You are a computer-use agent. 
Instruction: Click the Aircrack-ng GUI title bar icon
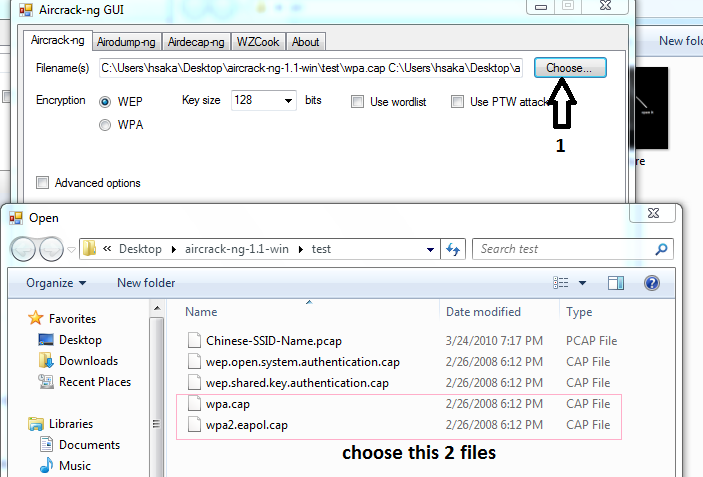pyautogui.click(x=26, y=10)
